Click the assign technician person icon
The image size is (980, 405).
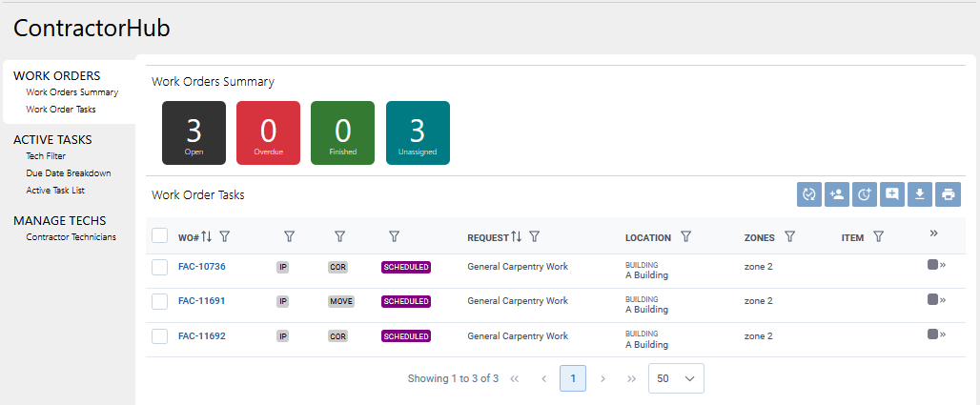pos(837,194)
